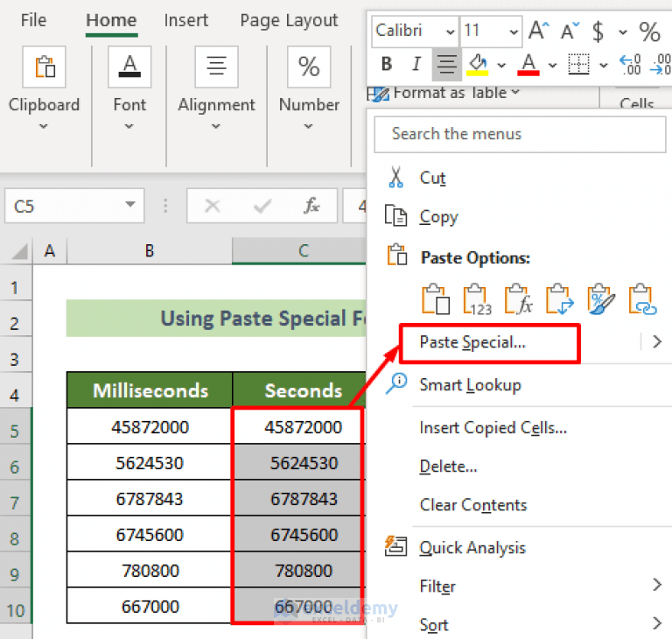Open Sort submenu
The width and height of the screenshot is (672, 639).
pyautogui.click(x=520, y=625)
